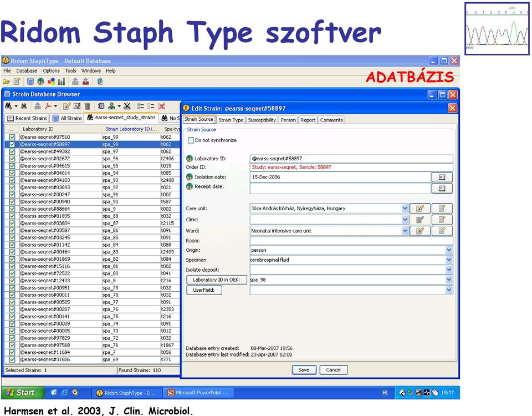This screenshot has height=416, width=532.
Task: Click the green globe icon in main toolbar
Action: 40,82
